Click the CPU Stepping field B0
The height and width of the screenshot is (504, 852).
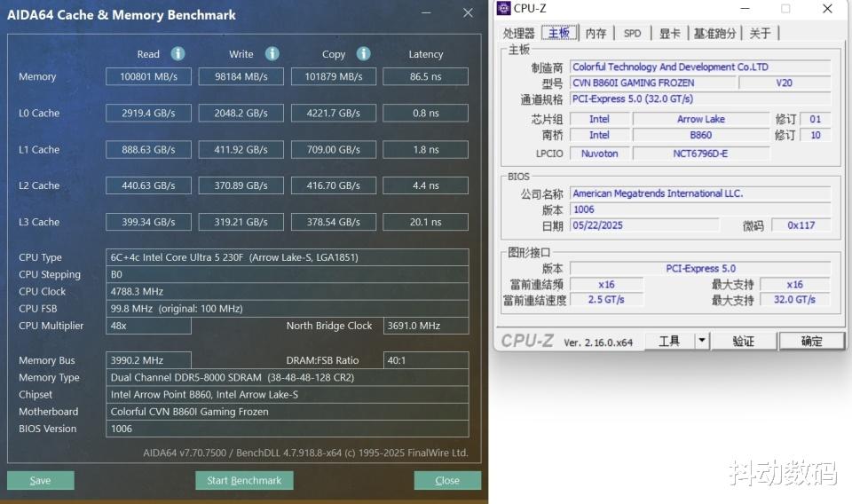287,274
